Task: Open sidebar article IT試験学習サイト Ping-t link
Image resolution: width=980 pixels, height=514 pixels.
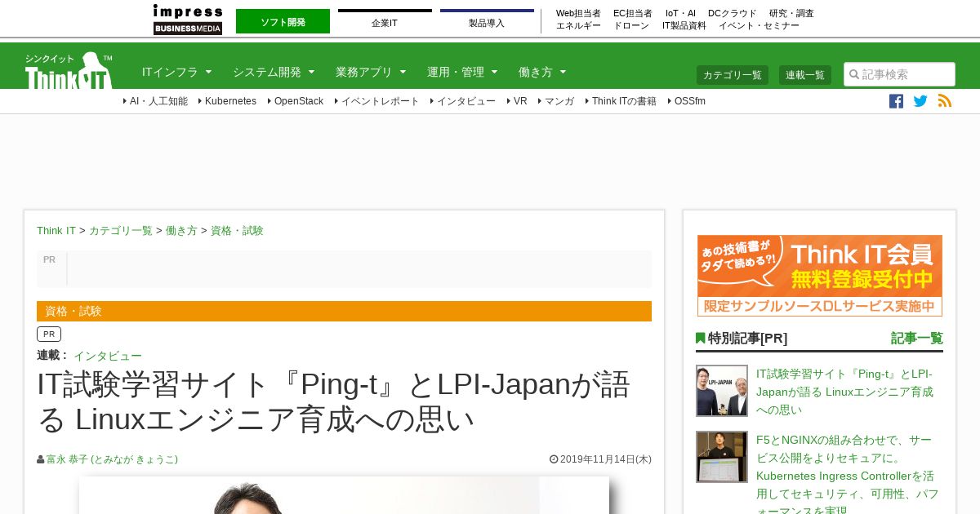Action: point(844,392)
